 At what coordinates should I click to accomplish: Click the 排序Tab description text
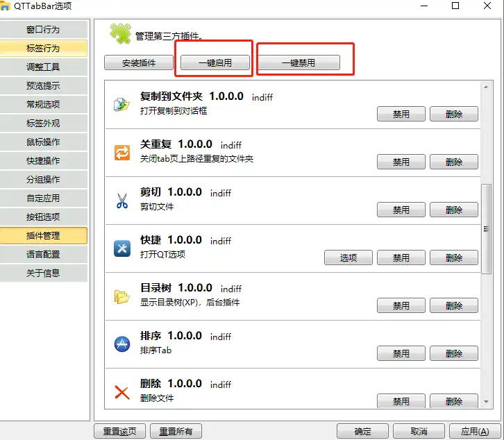click(156, 350)
